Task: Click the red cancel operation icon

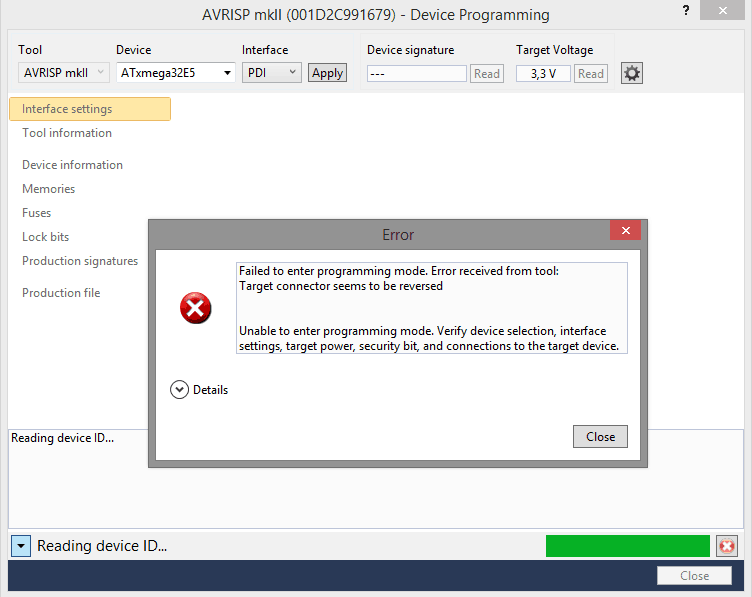Action: (x=727, y=546)
